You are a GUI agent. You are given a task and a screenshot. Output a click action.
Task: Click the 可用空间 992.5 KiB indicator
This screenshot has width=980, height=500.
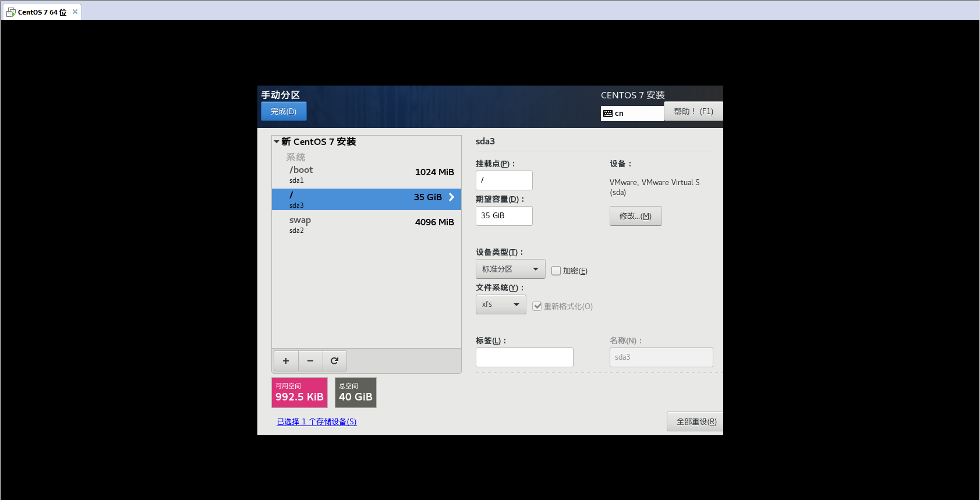point(299,392)
